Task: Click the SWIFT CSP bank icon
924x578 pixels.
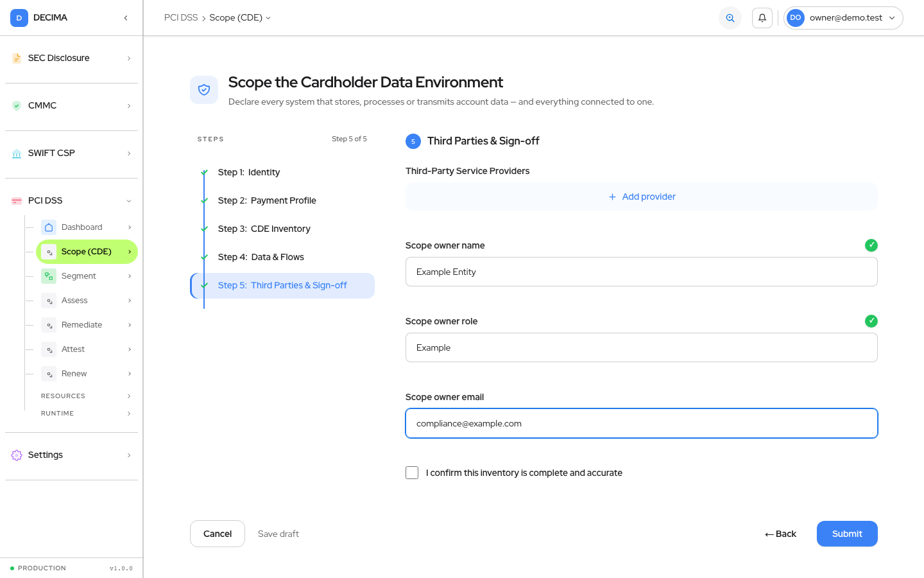Action: 17,153
